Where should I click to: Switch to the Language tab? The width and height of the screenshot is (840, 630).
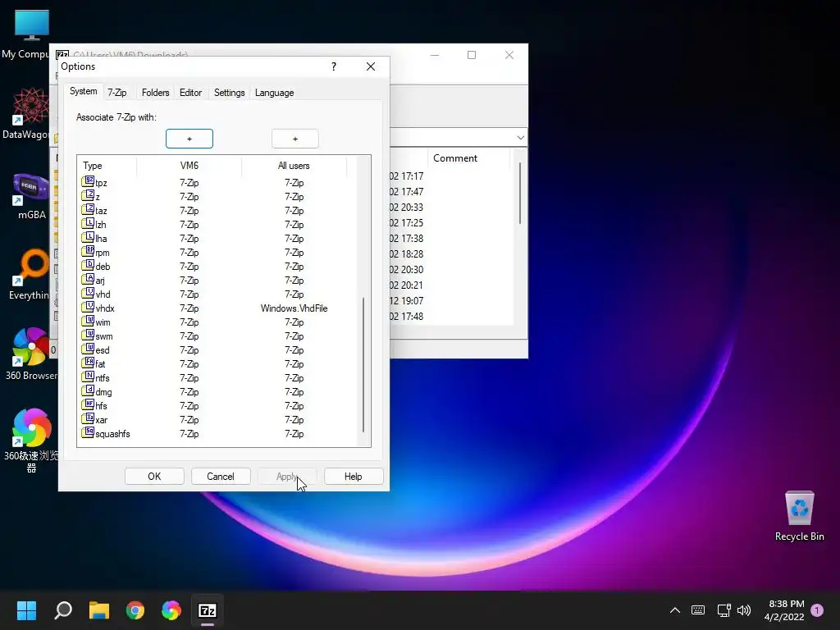tap(274, 93)
